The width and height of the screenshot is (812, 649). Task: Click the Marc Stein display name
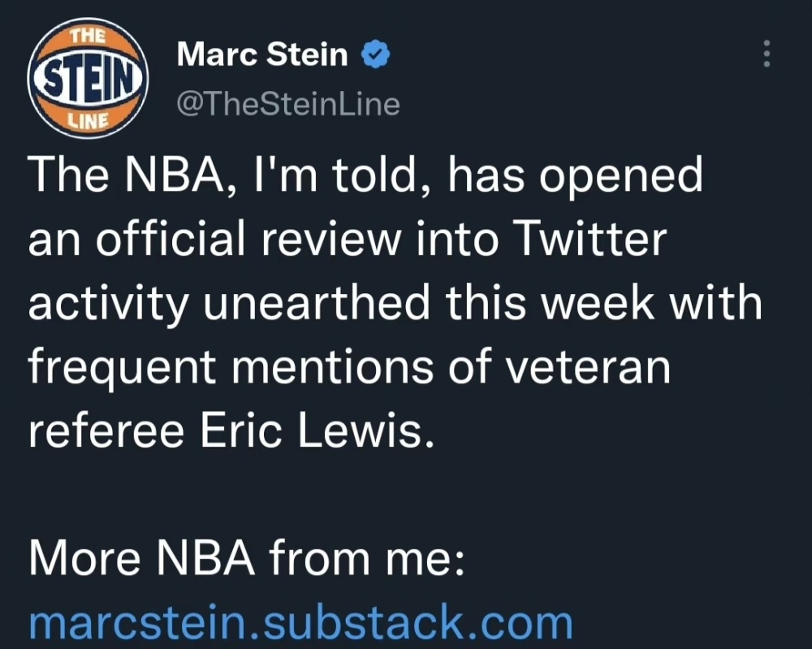tap(262, 54)
